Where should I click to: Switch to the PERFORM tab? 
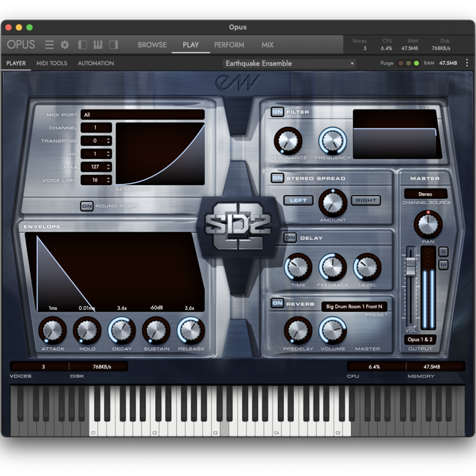coord(229,45)
